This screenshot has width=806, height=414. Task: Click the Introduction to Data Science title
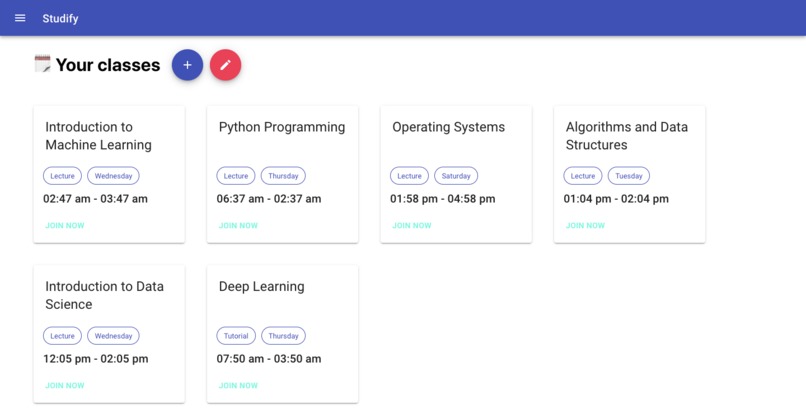click(104, 295)
